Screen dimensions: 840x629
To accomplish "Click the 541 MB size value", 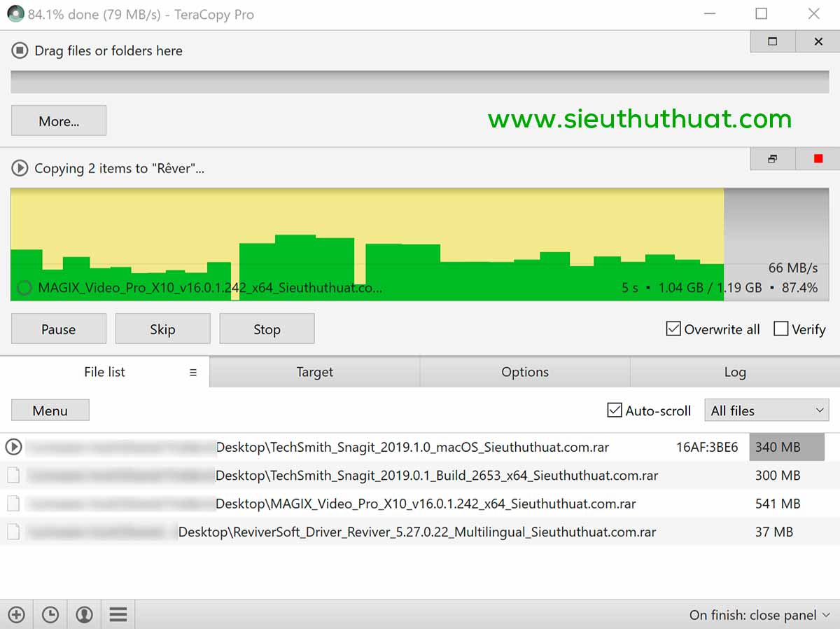I will point(778,504).
